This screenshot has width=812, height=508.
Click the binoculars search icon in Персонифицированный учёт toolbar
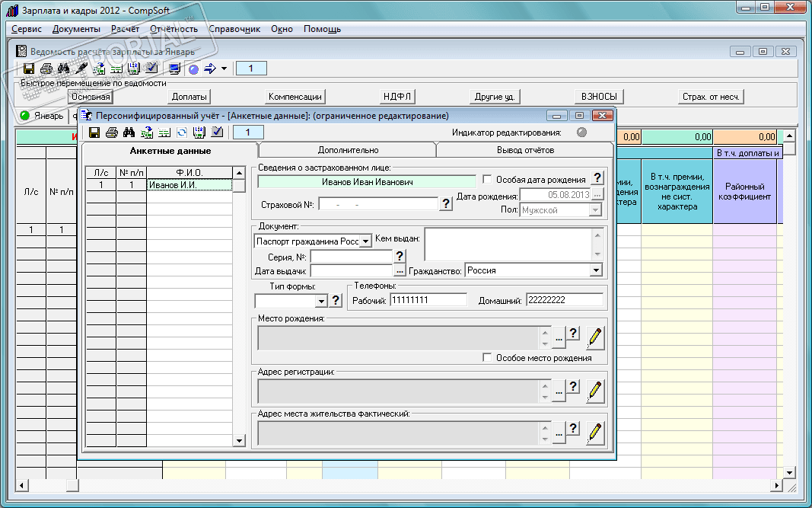coord(129,133)
